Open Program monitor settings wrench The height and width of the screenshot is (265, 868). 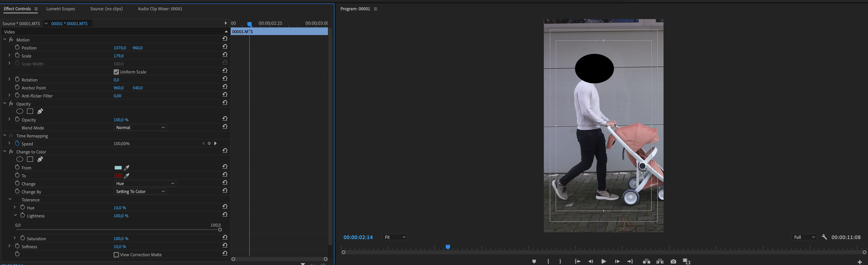tap(824, 237)
